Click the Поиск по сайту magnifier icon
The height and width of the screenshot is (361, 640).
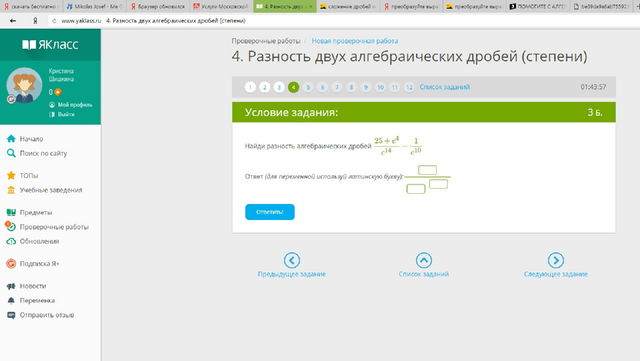(x=11, y=153)
